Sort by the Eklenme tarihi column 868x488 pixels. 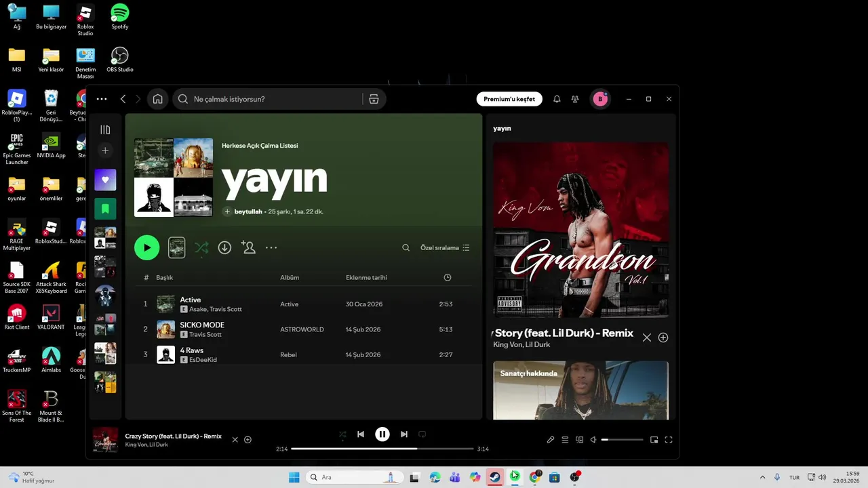click(x=366, y=278)
